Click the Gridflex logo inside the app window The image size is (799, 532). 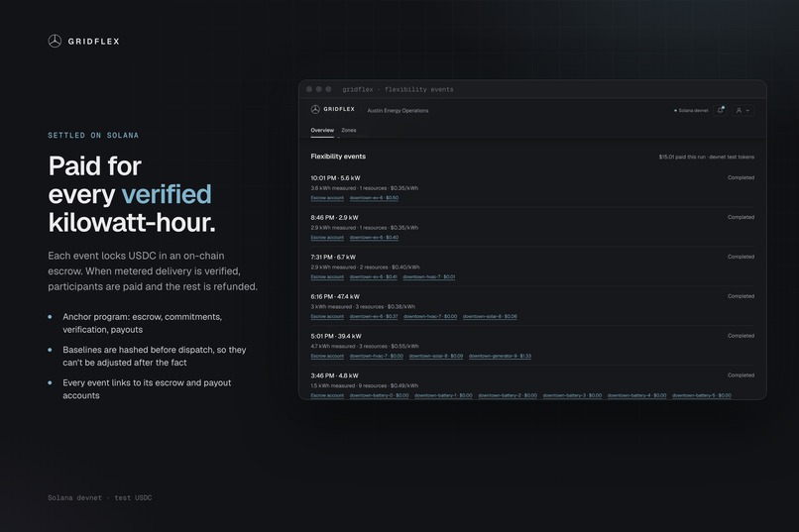tap(333, 109)
